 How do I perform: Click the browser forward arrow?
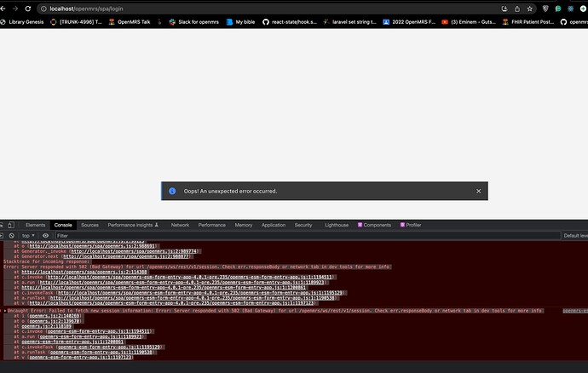pyautogui.click(x=15, y=9)
